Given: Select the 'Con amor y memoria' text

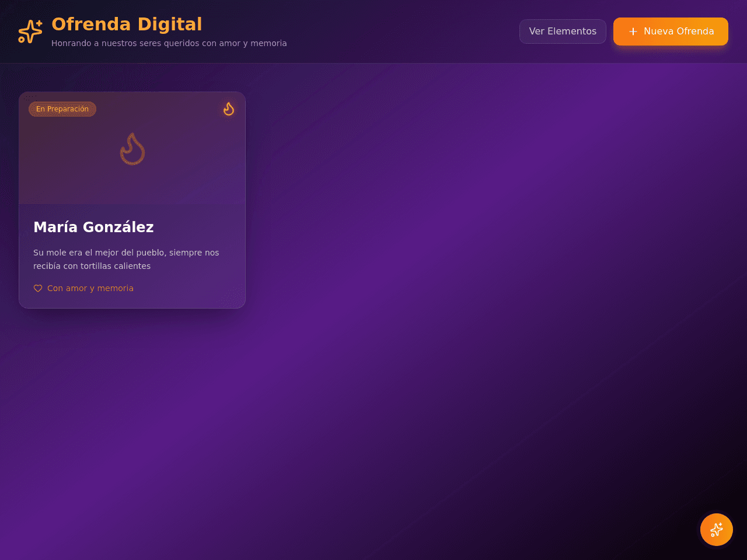Looking at the screenshot, I should [x=90, y=288].
